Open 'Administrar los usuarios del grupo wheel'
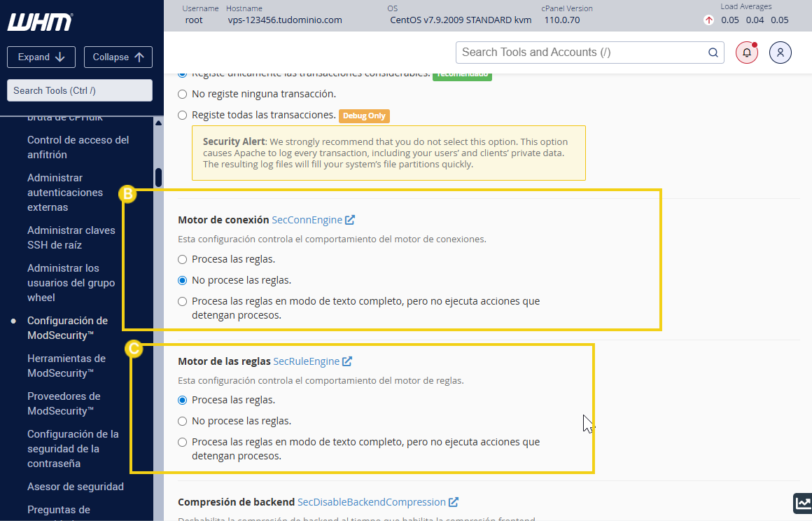This screenshot has width=812, height=521. 71,282
